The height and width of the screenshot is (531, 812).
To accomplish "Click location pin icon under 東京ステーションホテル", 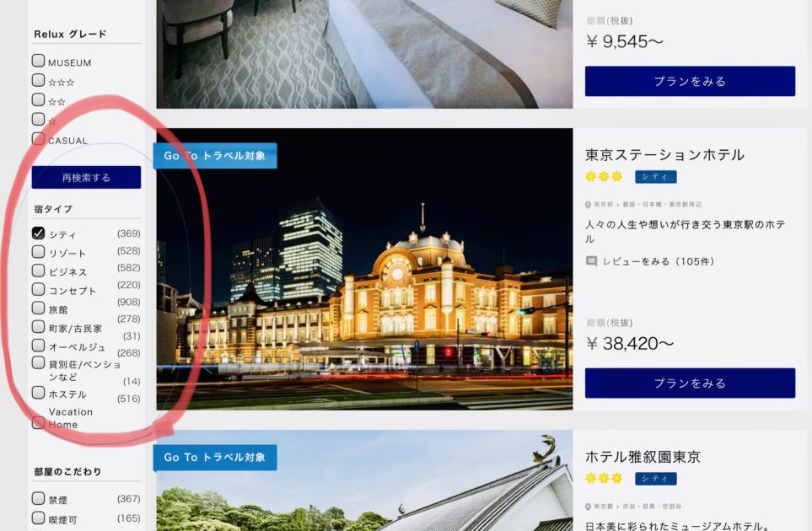I will (x=588, y=205).
